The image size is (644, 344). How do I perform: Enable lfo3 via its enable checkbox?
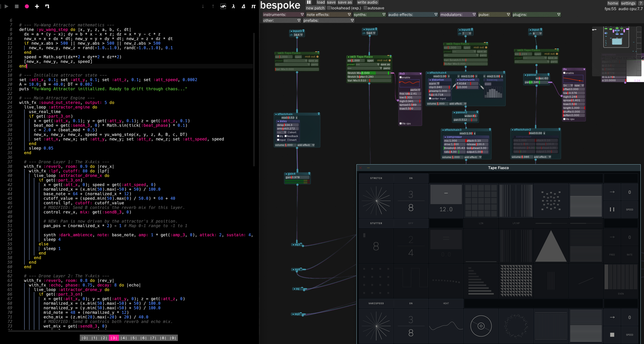(x=400, y=77)
